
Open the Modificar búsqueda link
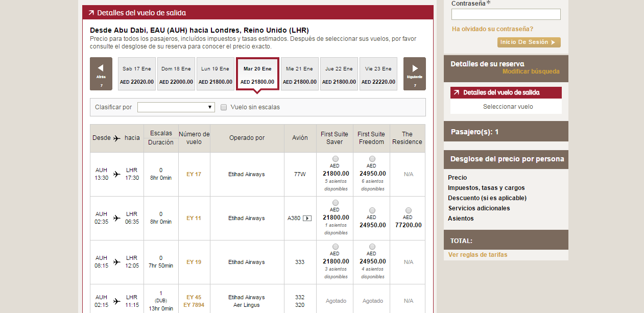coord(531,71)
